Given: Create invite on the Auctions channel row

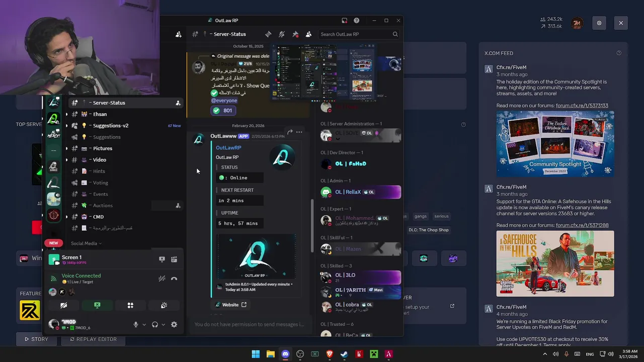Looking at the screenshot, I should [178, 206].
